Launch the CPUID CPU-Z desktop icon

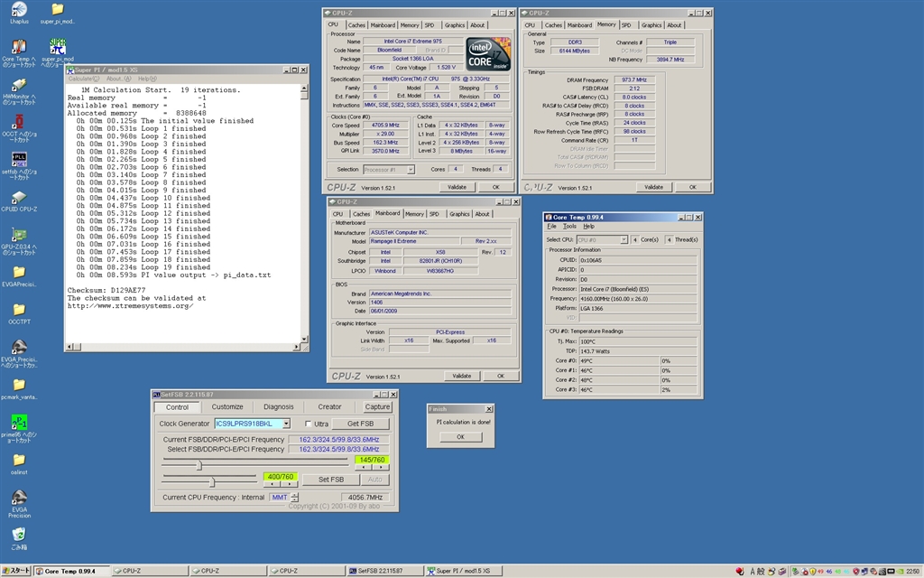click(x=19, y=199)
